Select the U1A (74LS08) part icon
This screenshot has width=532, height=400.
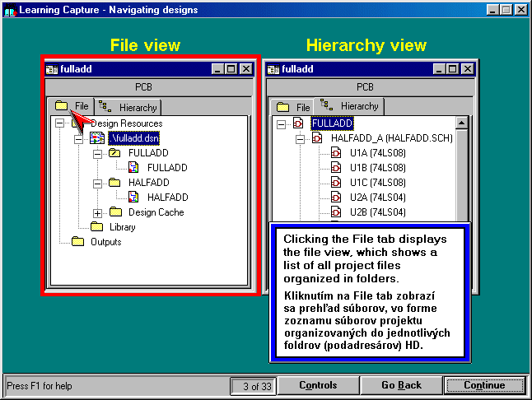336,153
